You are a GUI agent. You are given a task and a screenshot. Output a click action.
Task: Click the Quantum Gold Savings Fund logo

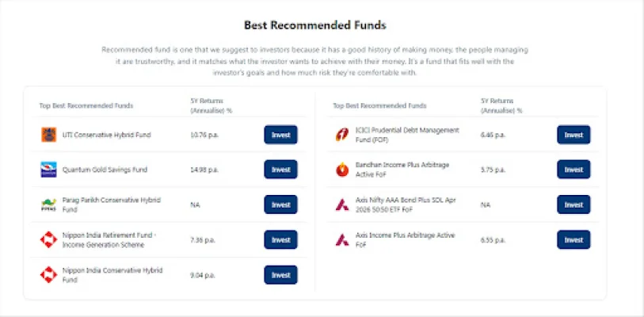point(48,170)
